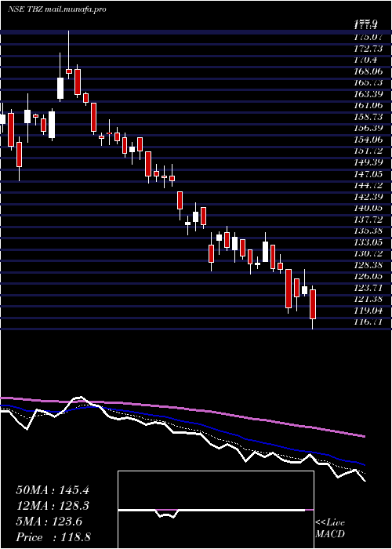
Task: Click the Price : 118.8 reading
Action: pyautogui.click(x=53, y=537)
